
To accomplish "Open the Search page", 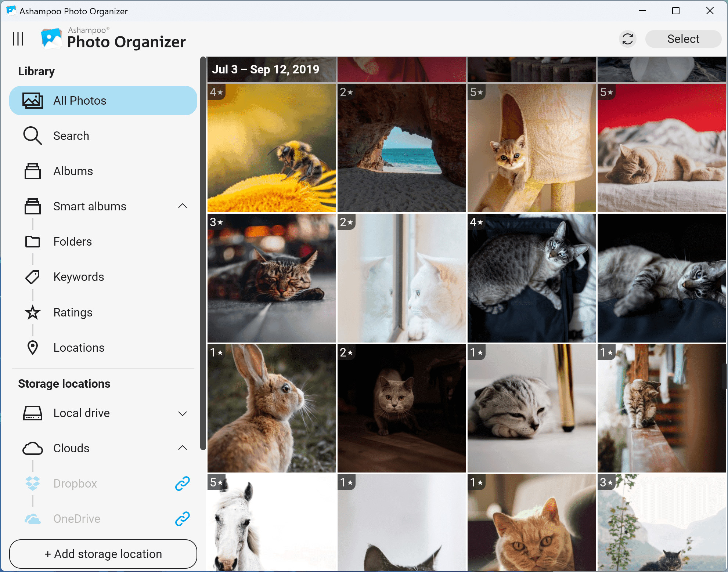I will [103, 136].
